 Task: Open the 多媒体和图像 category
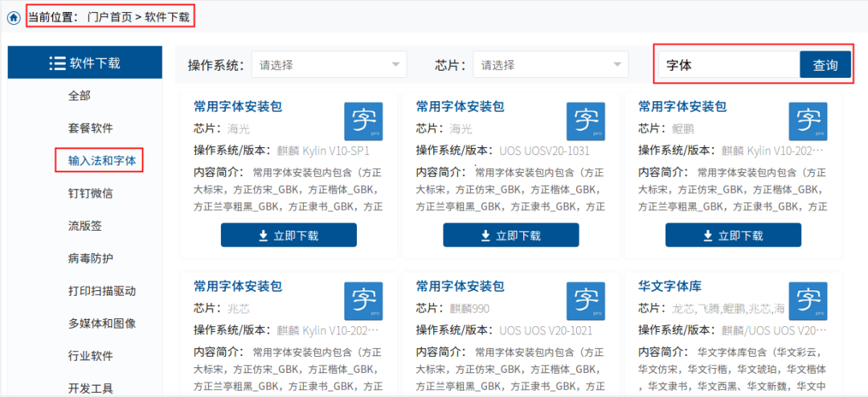pos(102,323)
